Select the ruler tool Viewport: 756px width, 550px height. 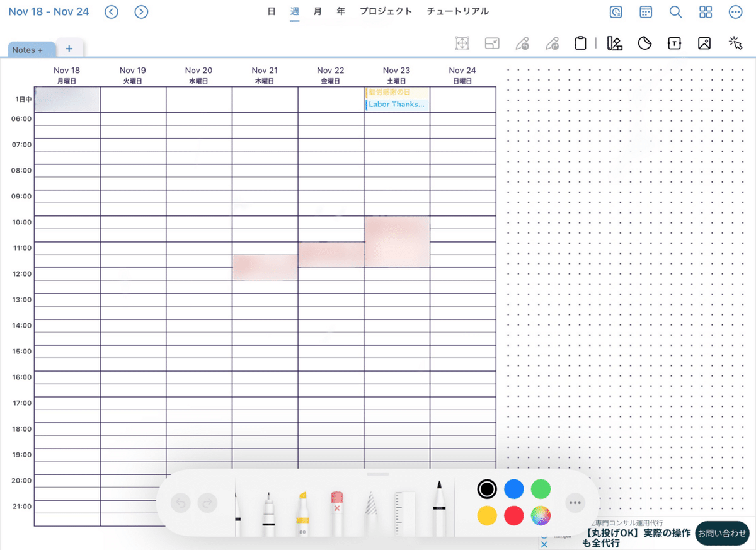click(404, 513)
